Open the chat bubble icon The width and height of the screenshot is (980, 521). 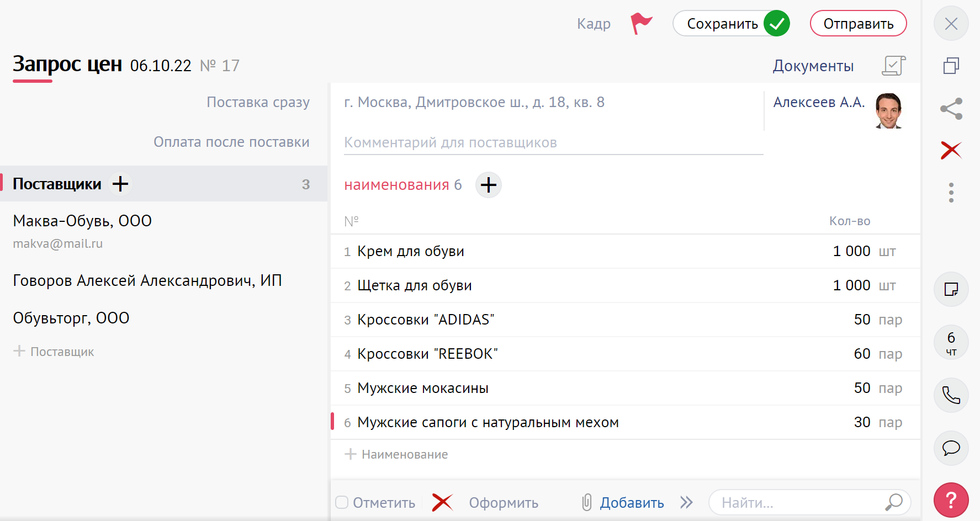pyautogui.click(x=951, y=448)
